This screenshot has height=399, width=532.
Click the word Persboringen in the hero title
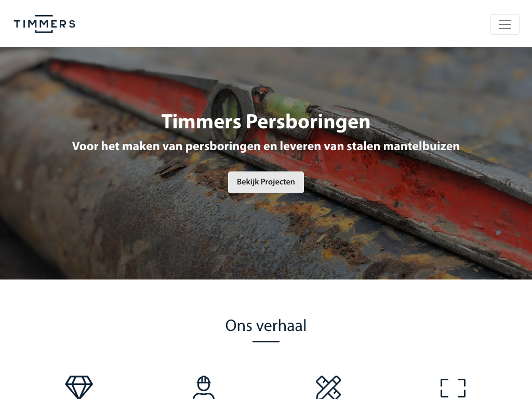308,122
